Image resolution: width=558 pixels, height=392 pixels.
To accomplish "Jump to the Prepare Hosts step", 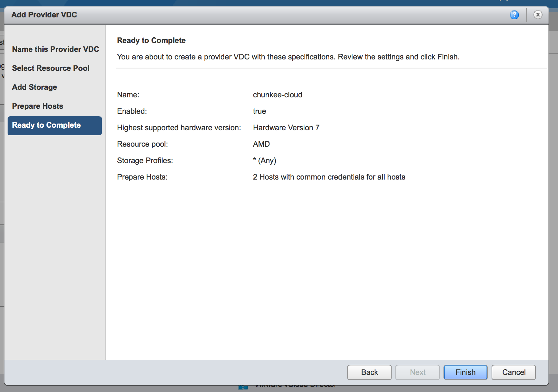I will [38, 106].
